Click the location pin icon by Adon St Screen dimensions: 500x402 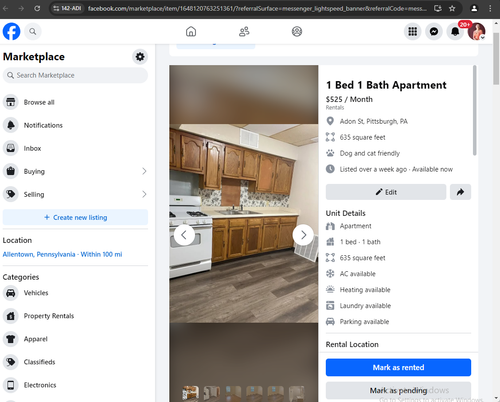coord(330,121)
